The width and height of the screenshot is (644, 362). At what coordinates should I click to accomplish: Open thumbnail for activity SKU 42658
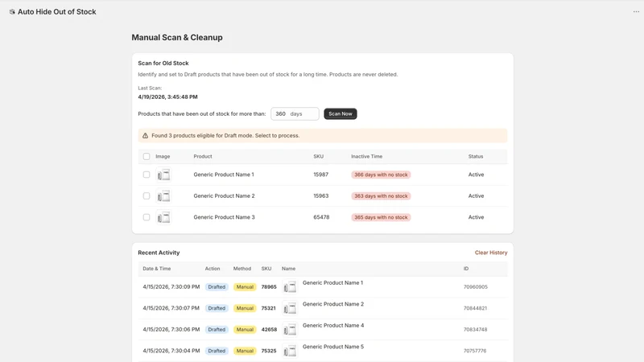[x=290, y=330]
